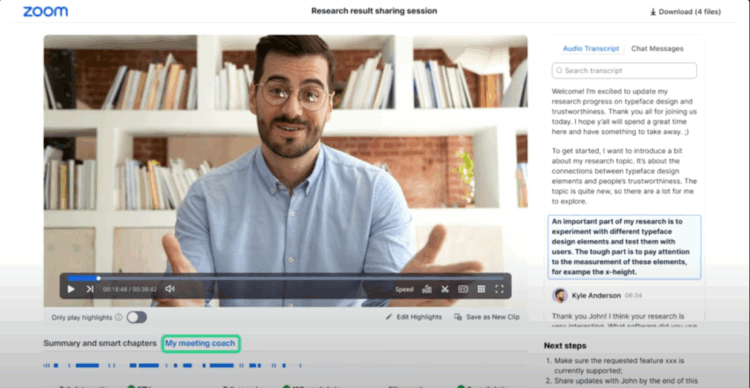Open the grid layout icon in player
750x388 pixels.
click(481, 289)
